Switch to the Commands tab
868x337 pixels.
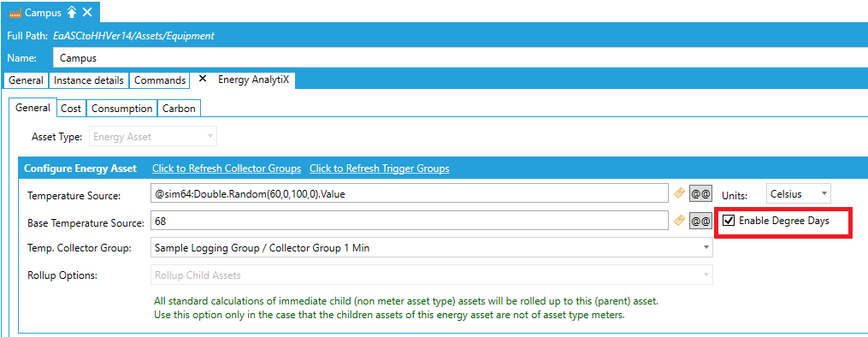(159, 80)
